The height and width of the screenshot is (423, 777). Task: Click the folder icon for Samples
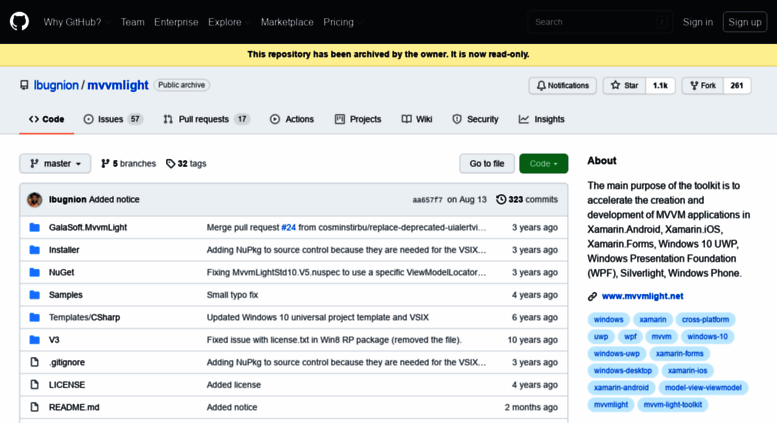tap(34, 295)
